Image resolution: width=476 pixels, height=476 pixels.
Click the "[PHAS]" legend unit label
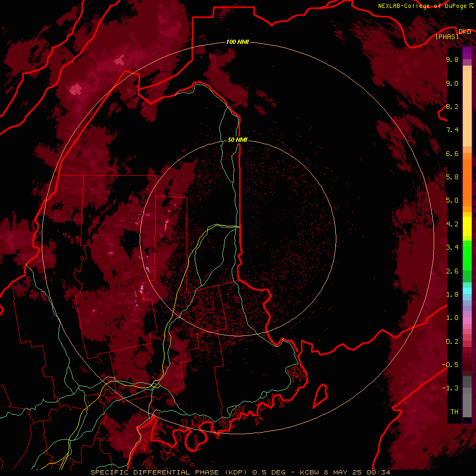point(447,36)
